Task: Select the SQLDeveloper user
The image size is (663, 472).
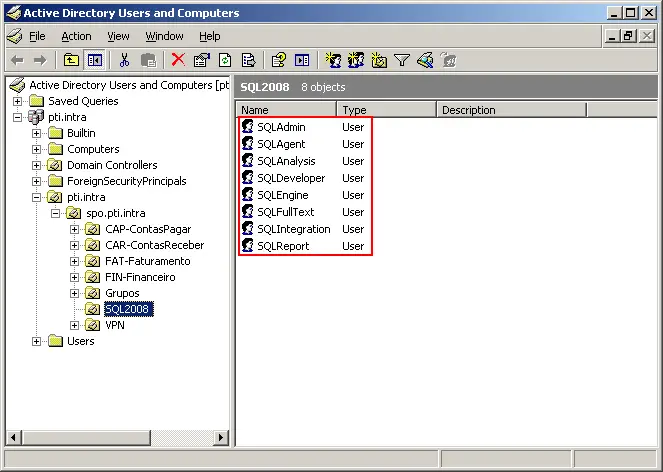Action: (x=291, y=178)
